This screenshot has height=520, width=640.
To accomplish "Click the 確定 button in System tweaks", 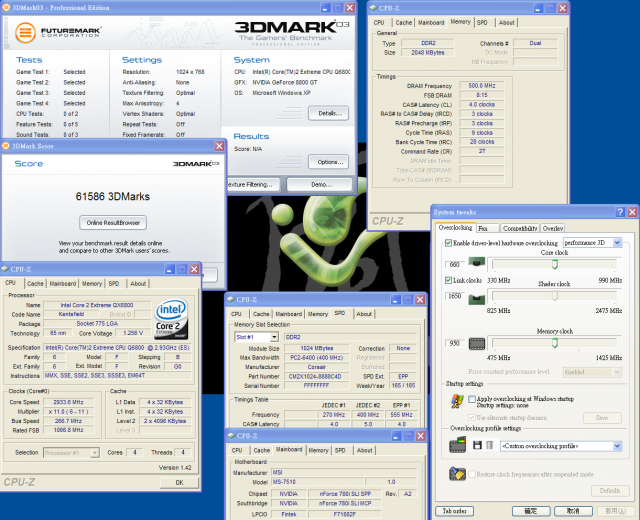I will [x=531, y=511].
